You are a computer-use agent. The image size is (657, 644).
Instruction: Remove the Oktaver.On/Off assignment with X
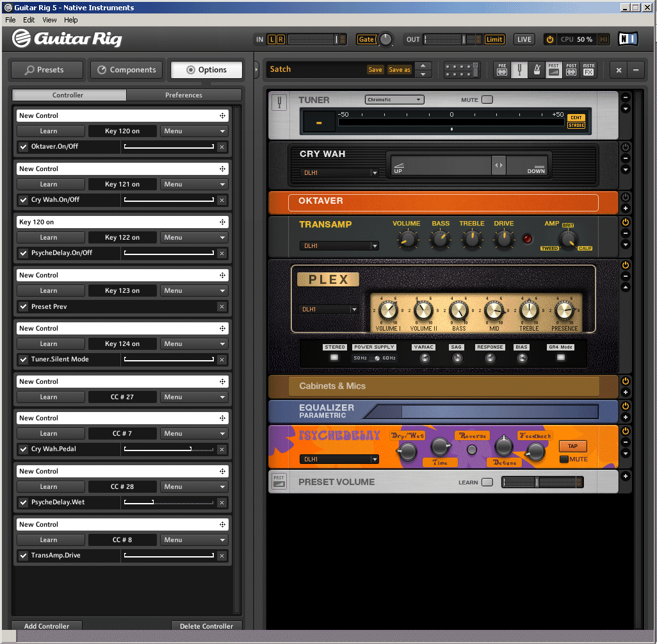point(222,147)
